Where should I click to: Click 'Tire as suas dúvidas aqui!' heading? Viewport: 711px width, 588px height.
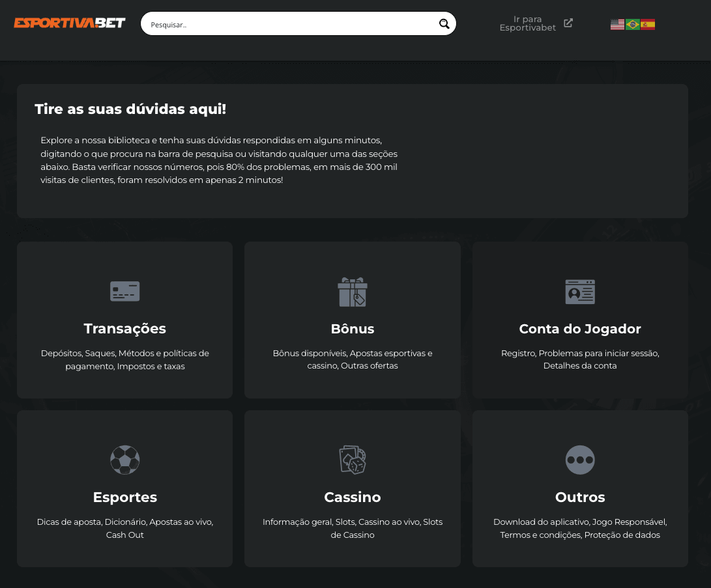pyautogui.click(x=130, y=109)
